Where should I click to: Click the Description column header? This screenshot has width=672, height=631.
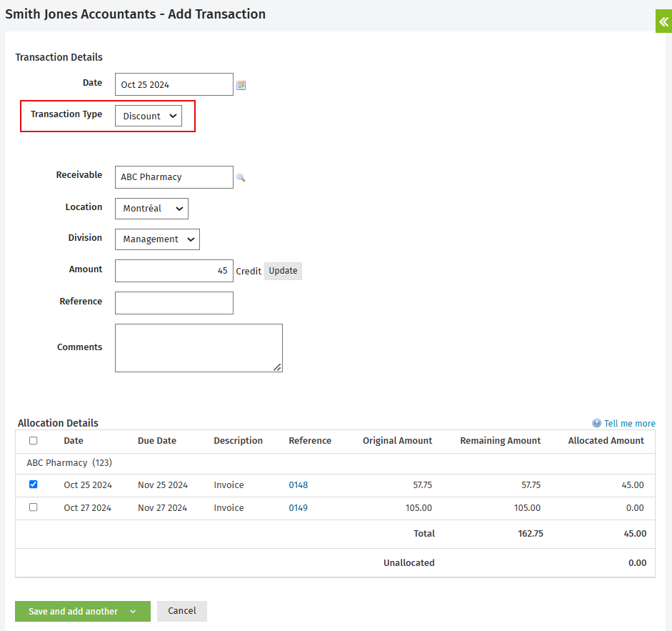pos(239,440)
